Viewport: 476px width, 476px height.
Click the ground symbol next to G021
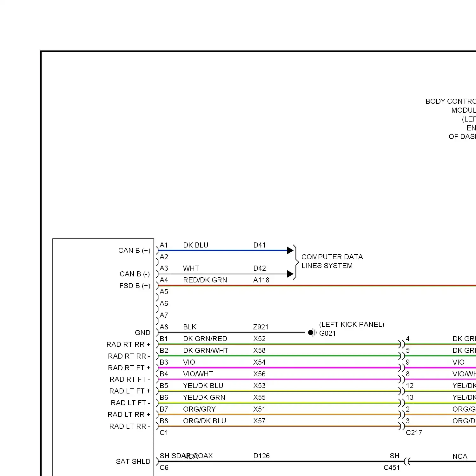coord(313,333)
